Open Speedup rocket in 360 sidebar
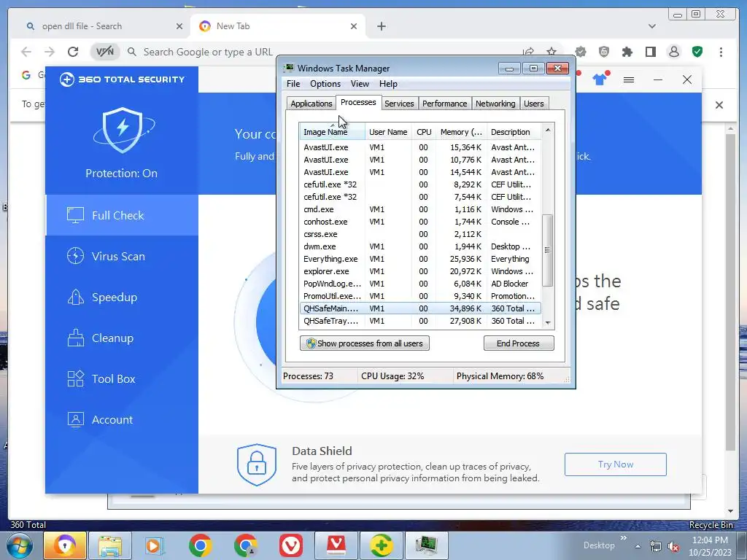The width and height of the screenshot is (747, 560). click(x=122, y=297)
